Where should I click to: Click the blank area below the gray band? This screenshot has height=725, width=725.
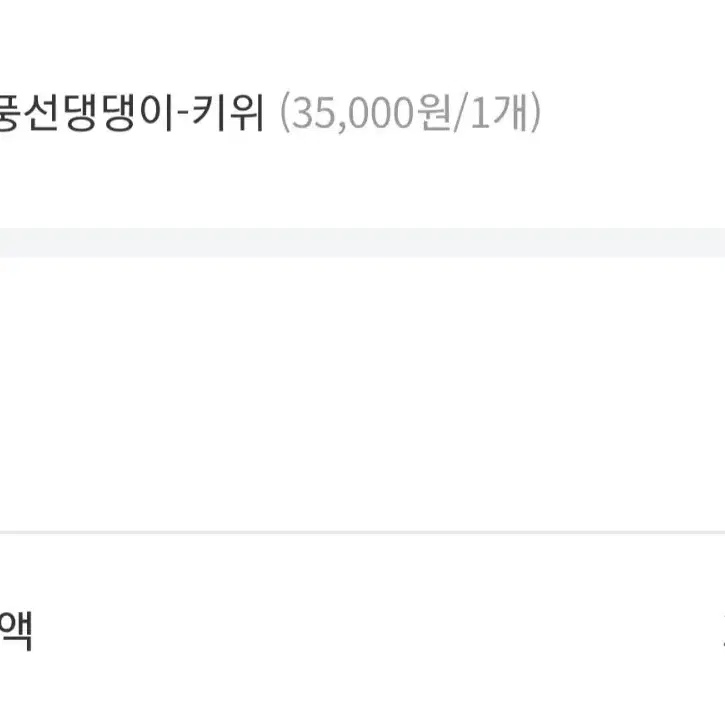tap(362, 393)
